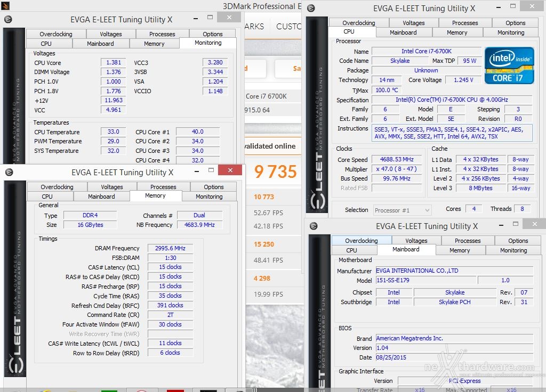Click the NB Frequency field 4683.9 MHz

[x=199, y=225]
